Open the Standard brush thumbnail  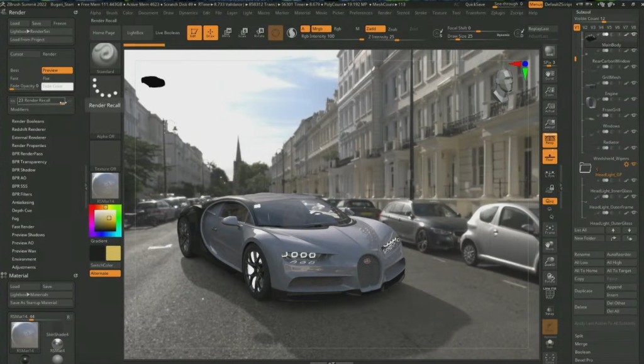105,56
